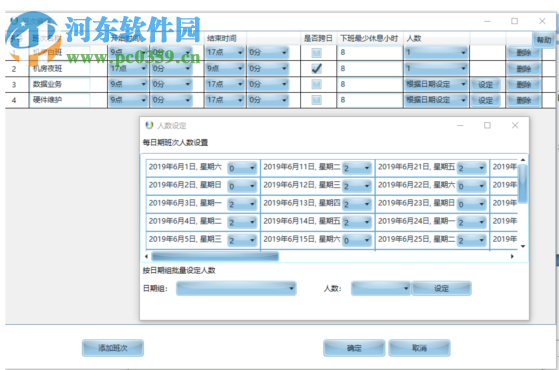Click the rest hours field for 硬件维护
This screenshot has height=370, width=559.
click(x=370, y=100)
